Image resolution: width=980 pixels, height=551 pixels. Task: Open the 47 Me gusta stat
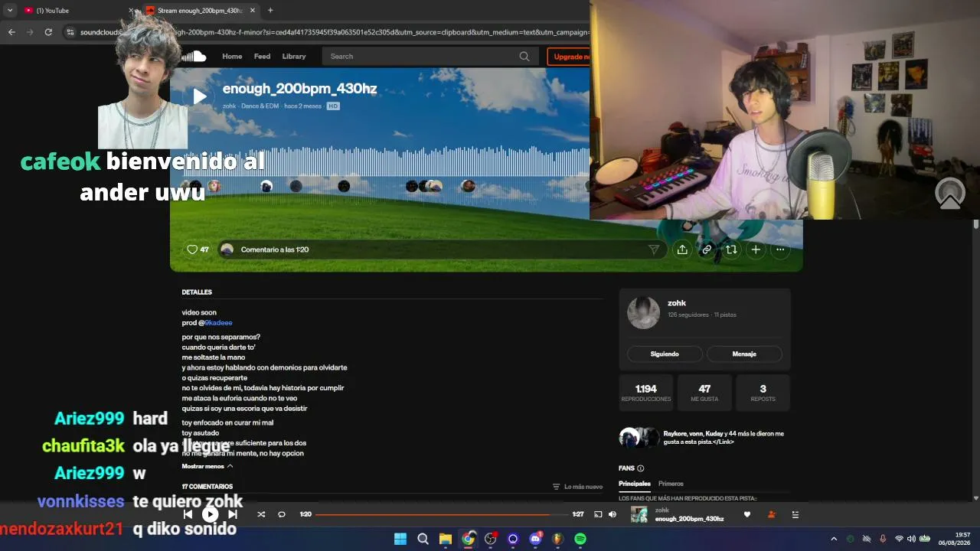pos(704,393)
